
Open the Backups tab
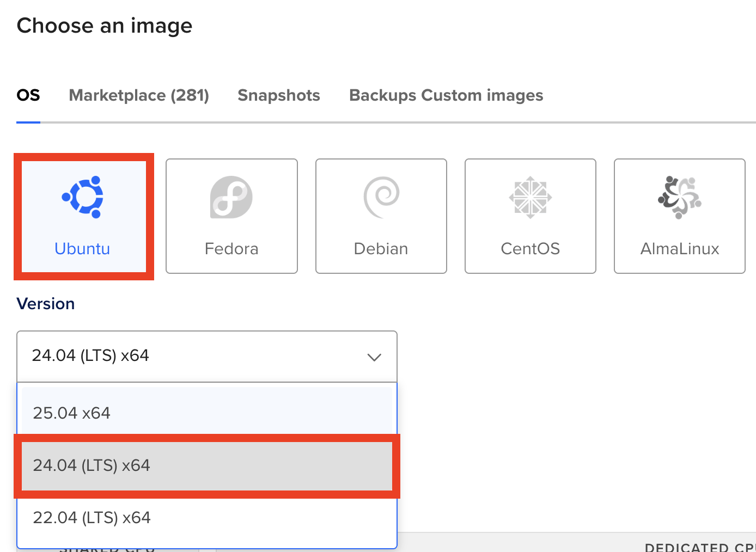click(383, 95)
